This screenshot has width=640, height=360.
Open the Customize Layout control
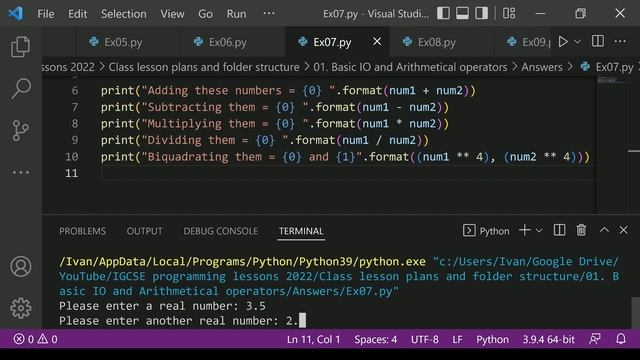coord(509,13)
